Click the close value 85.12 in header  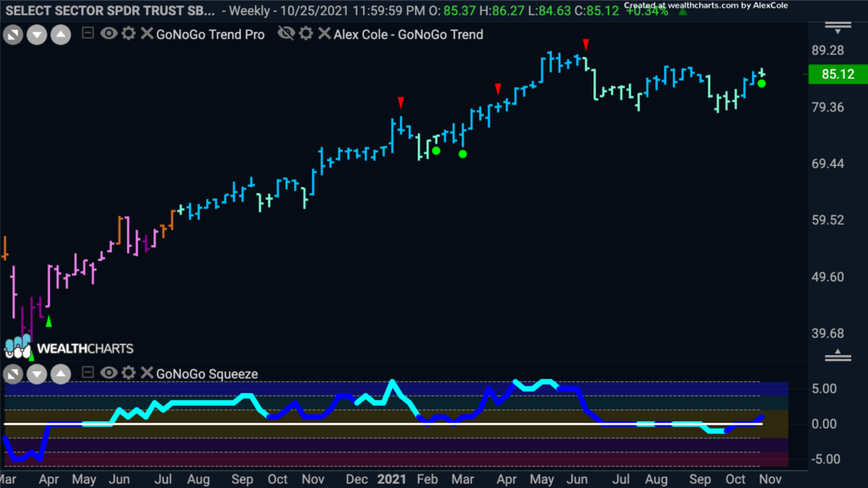click(603, 10)
